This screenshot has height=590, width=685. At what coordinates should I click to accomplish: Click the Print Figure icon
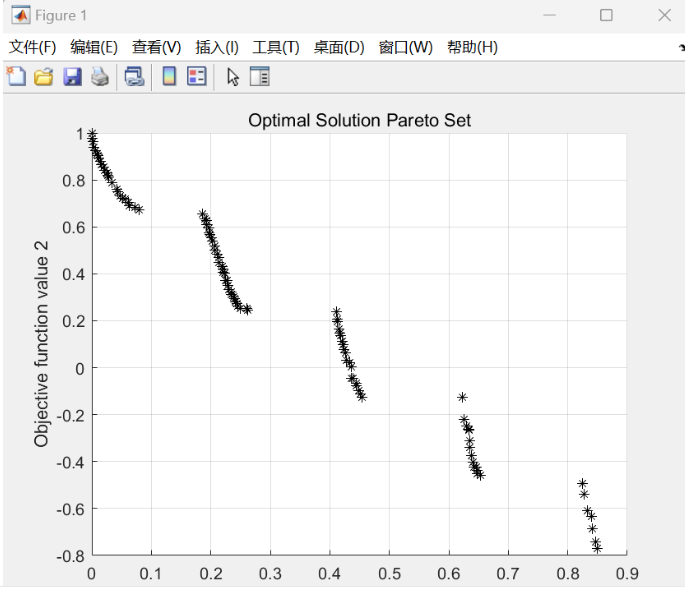(x=100, y=77)
